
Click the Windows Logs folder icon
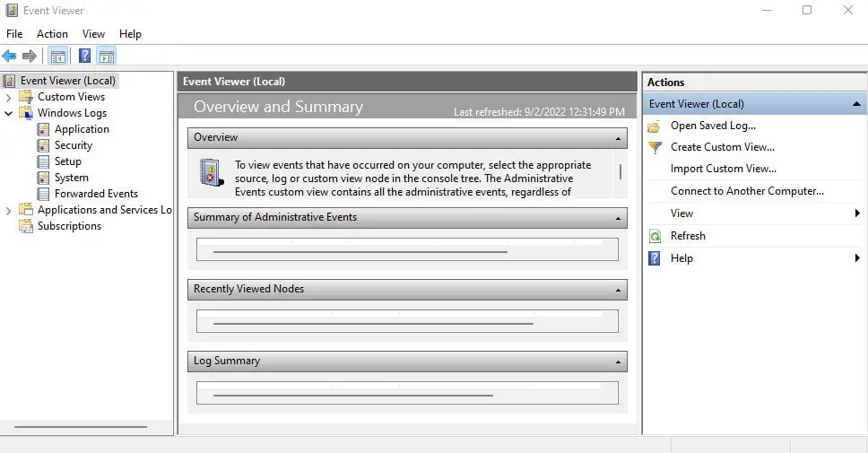26,113
